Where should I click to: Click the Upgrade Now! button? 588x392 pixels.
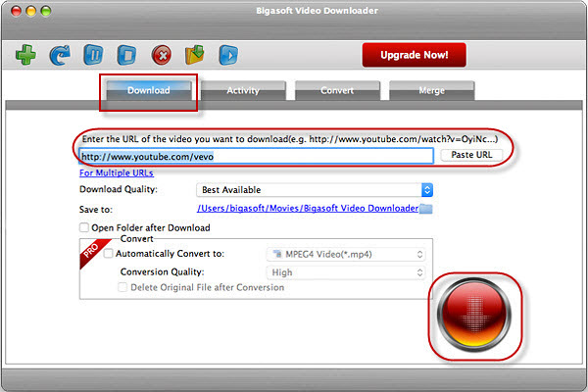coord(415,55)
